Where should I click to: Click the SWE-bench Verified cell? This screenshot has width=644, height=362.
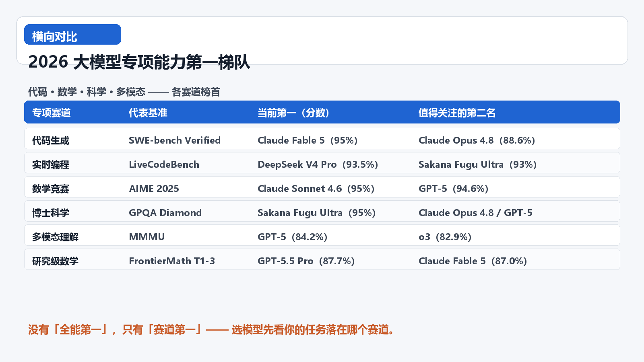tap(175, 140)
